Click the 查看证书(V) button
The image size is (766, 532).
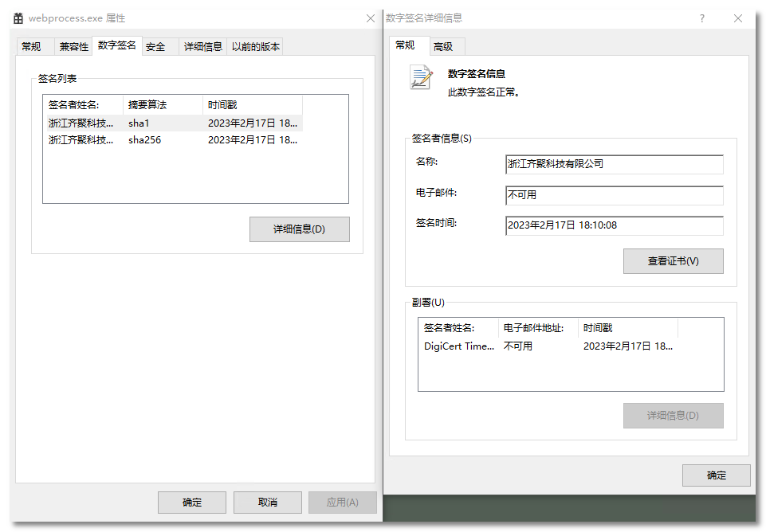pos(673,260)
